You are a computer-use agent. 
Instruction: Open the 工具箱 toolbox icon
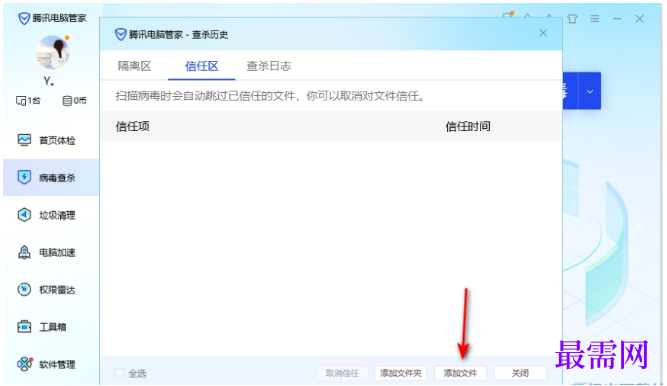pyautogui.click(x=24, y=327)
